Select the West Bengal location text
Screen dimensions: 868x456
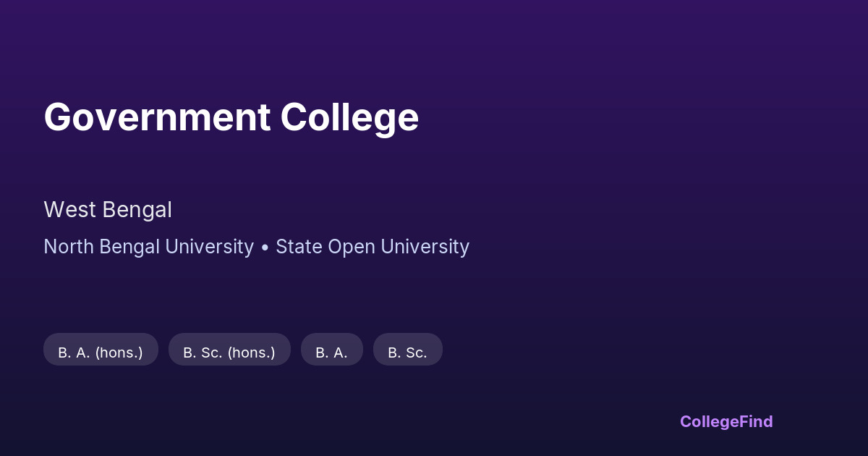[108, 210]
